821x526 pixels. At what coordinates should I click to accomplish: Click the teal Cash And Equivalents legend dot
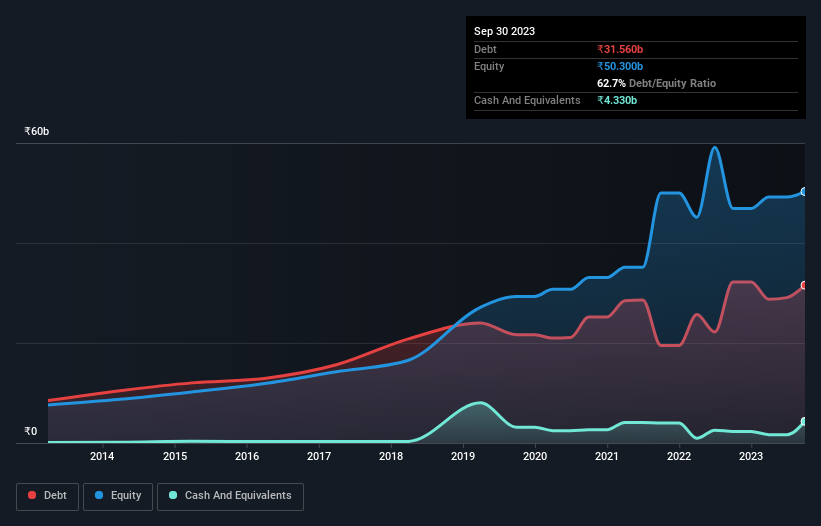coord(173,495)
